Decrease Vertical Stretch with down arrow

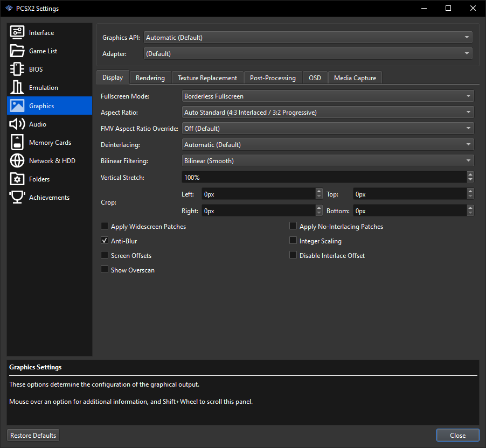(470, 180)
